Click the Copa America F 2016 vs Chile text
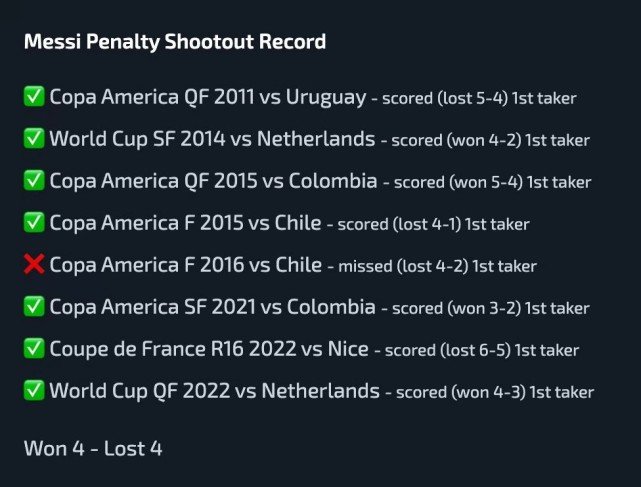 point(186,265)
